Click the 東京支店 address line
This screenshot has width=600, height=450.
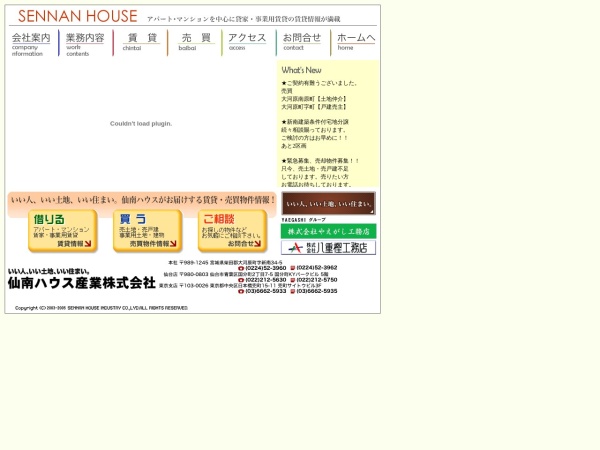pos(240,286)
